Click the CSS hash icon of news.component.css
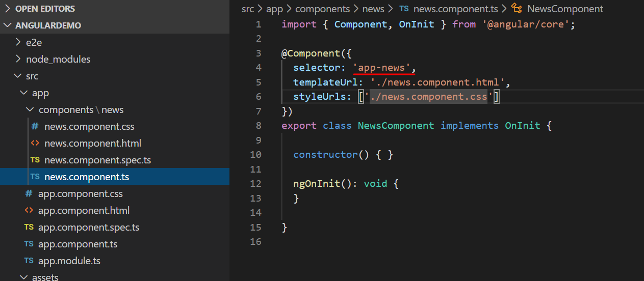Image resolution: width=644 pixels, height=281 pixels. [35, 126]
